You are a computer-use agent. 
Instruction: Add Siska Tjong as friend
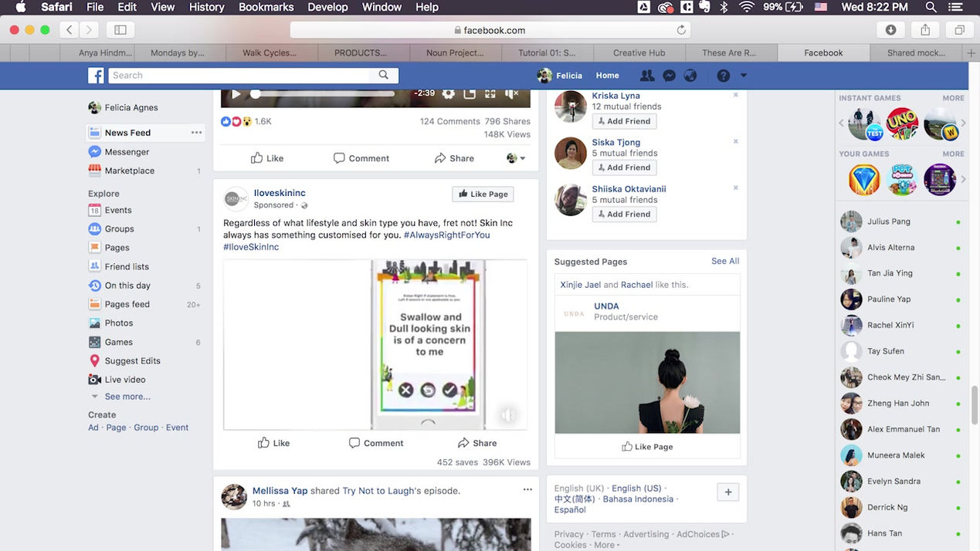(624, 167)
